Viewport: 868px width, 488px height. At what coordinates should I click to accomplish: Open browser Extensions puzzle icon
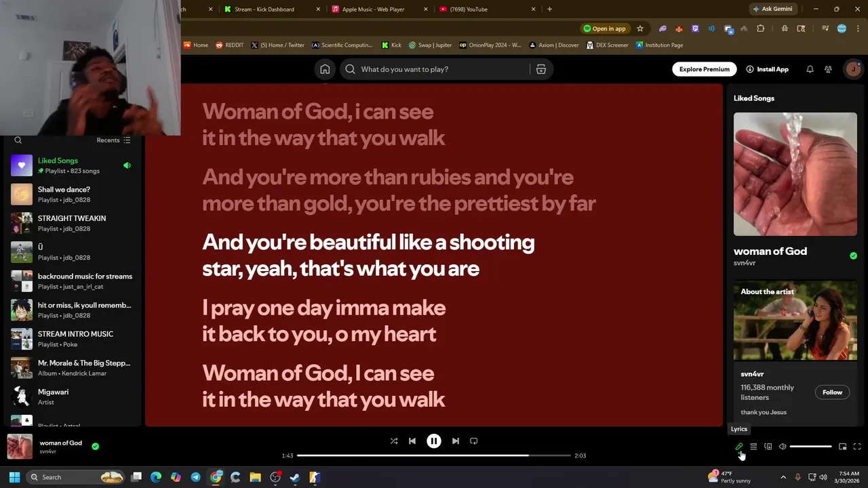click(760, 28)
